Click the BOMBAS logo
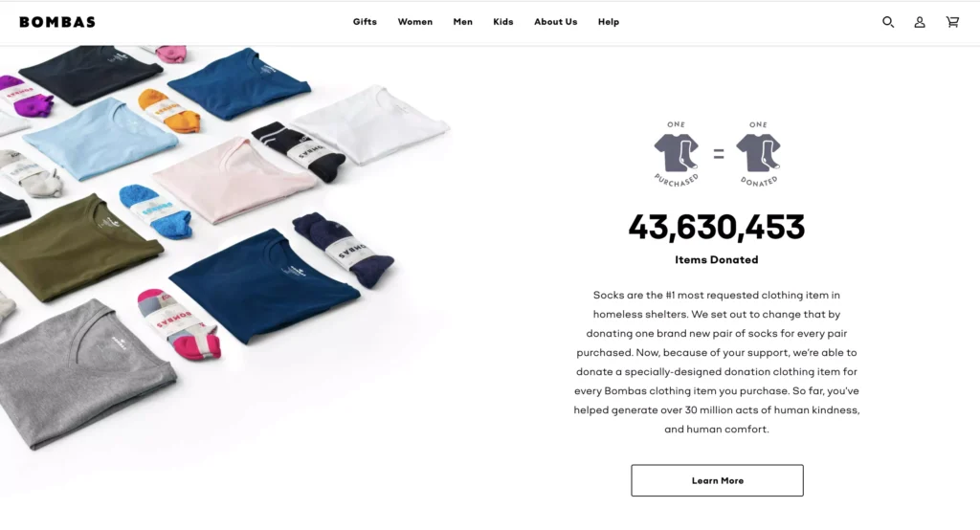980x530 pixels. pyautogui.click(x=57, y=22)
